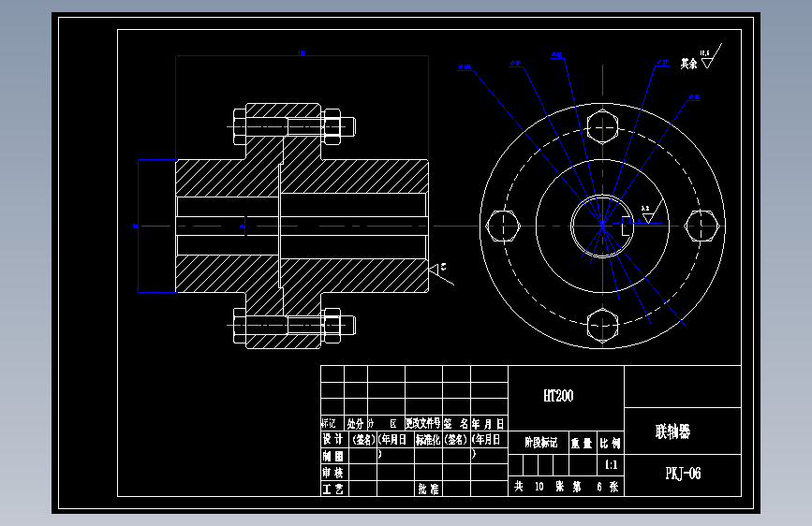
Task: Select the upper bolt nut in the section view
Action: [x=332, y=126]
